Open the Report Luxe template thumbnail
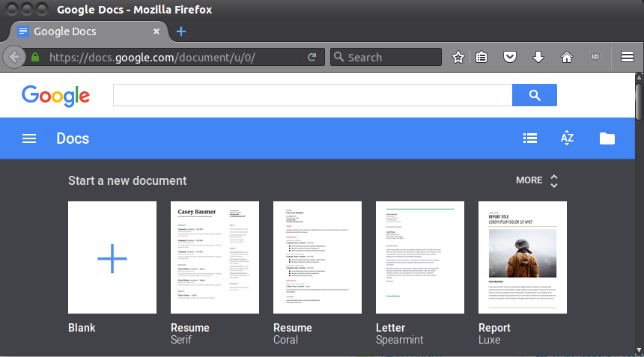Viewport: 644px width, 357px height. pos(523,257)
